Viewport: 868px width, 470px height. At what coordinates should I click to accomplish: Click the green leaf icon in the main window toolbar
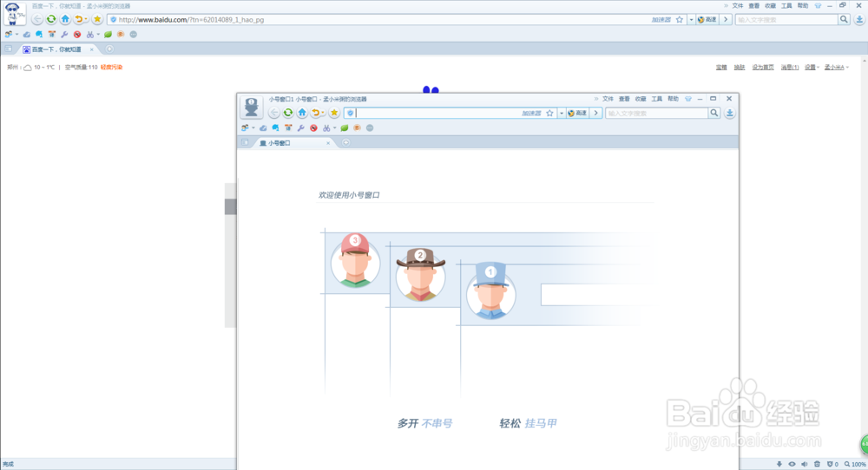click(x=108, y=35)
